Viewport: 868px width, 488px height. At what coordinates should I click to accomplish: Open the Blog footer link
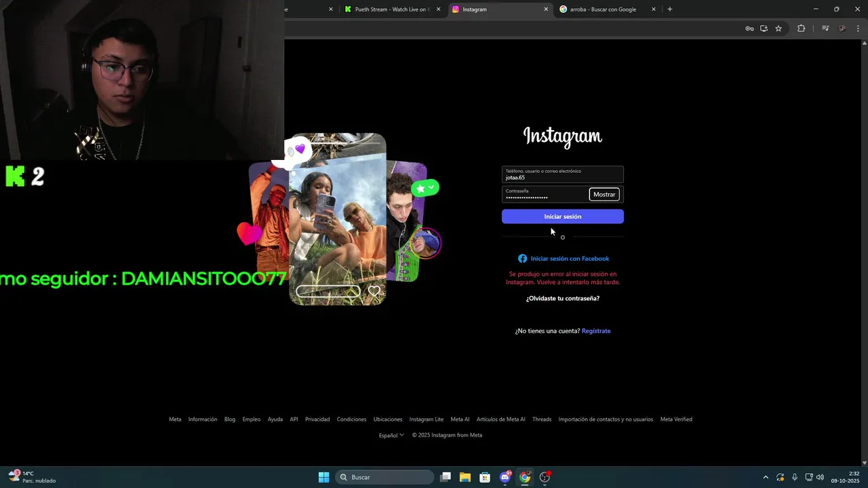tap(230, 419)
